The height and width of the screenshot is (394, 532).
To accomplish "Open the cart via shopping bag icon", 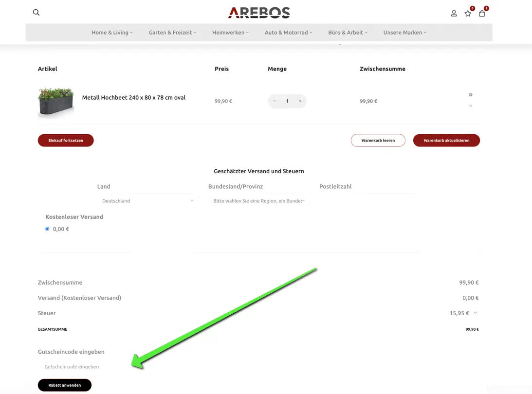I will 481,14.
